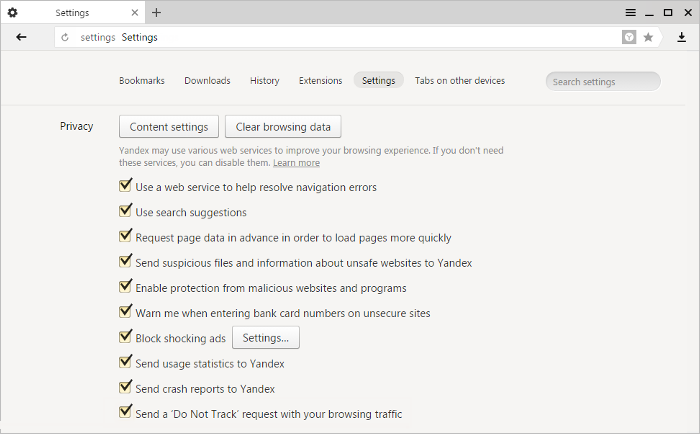Close the Settings tab
Viewport: 700px width, 434px height.
pyautogui.click(x=135, y=13)
